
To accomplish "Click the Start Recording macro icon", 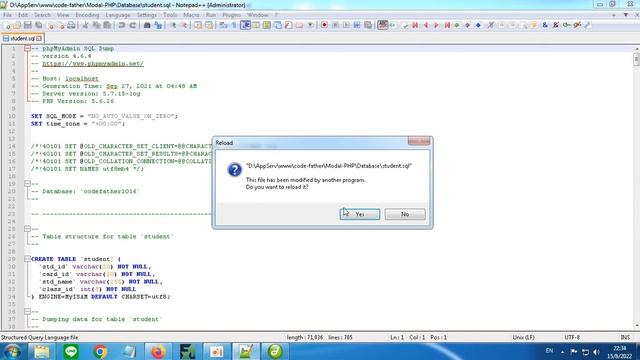I will point(324,25).
